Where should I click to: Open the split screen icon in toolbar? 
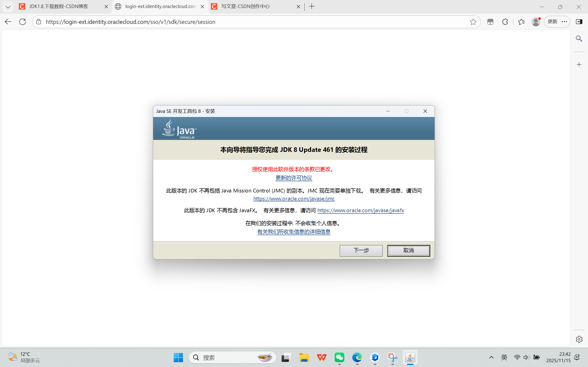point(579,22)
